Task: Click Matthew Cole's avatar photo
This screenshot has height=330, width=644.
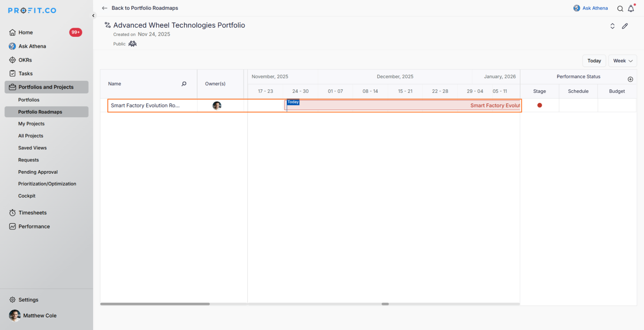Action: click(x=15, y=316)
